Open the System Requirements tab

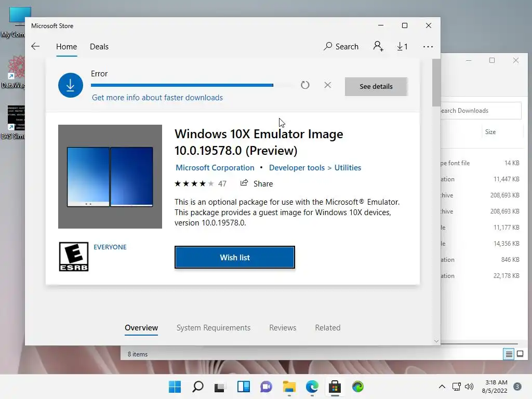[214, 328]
